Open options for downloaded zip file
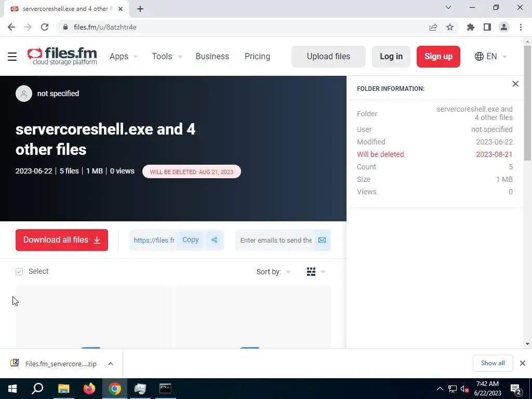The height and width of the screenshot is (399, 532). pyautogui.click(x=111, y=364)
